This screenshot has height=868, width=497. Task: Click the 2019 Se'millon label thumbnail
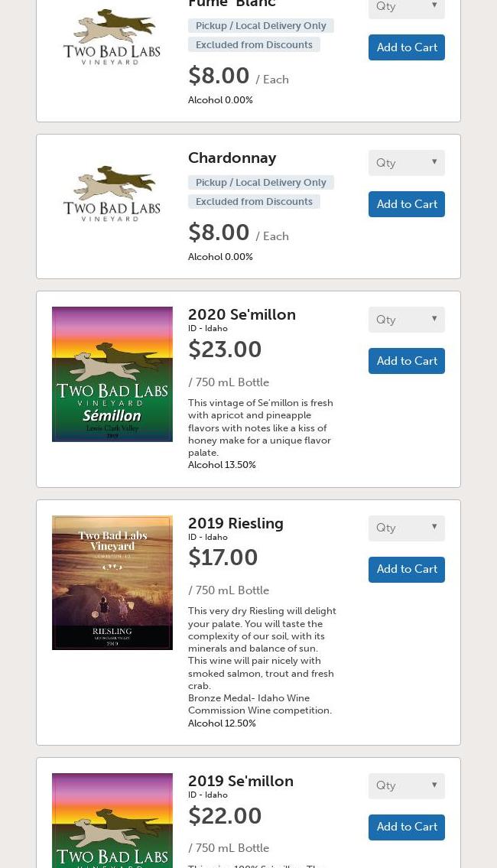(x=112, y=820)
